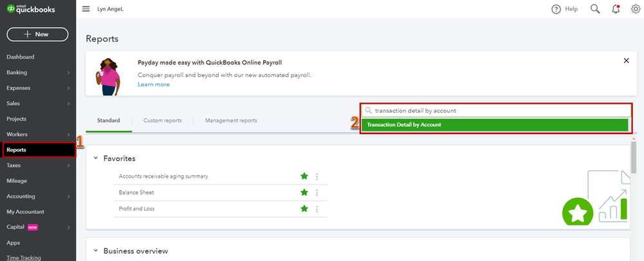Open Apps in sidebar
Screen dimensions: 644x261
click(13, 243)
